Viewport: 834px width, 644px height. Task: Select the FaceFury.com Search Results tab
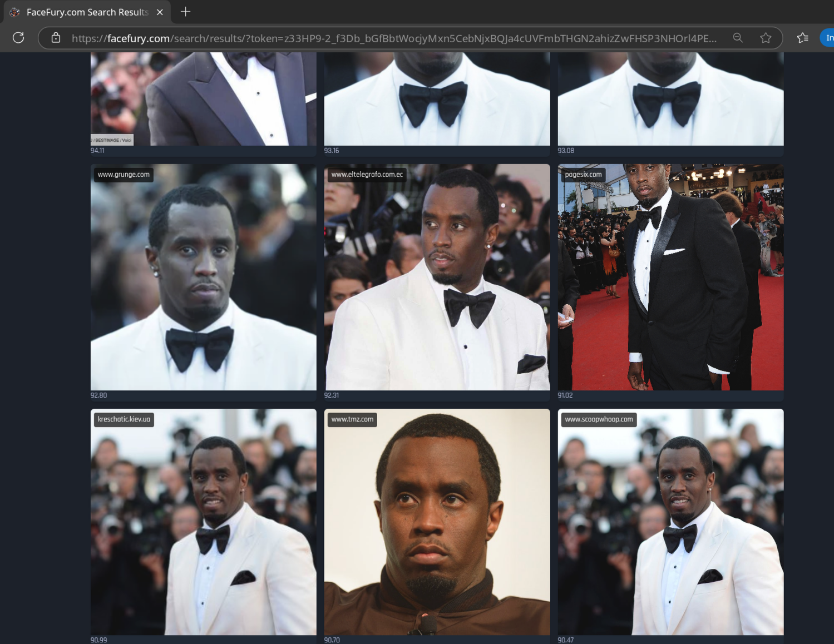pyautogui.click(x=88, y=12)
